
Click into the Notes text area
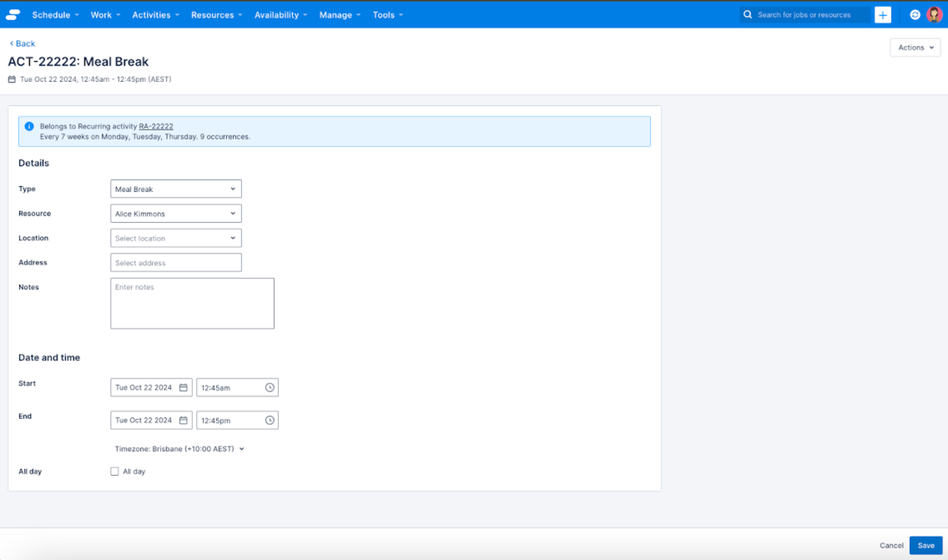point(192,303)
